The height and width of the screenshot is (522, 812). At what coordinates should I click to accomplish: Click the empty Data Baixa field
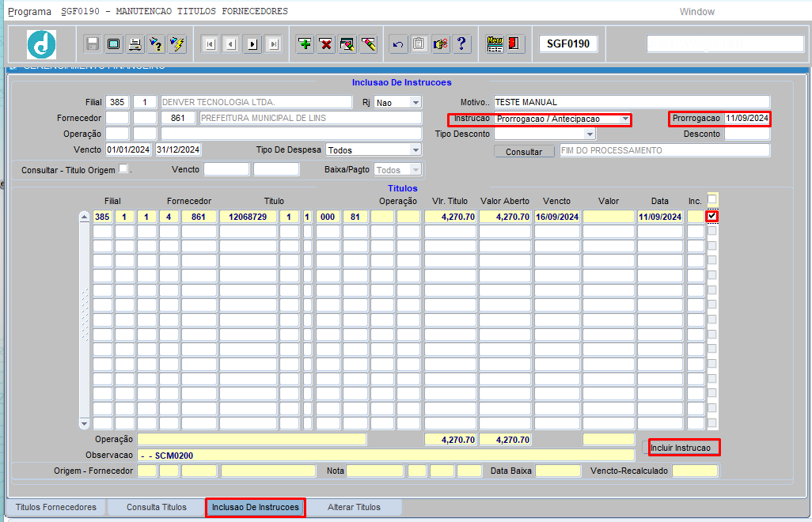(x=558, y=471)
